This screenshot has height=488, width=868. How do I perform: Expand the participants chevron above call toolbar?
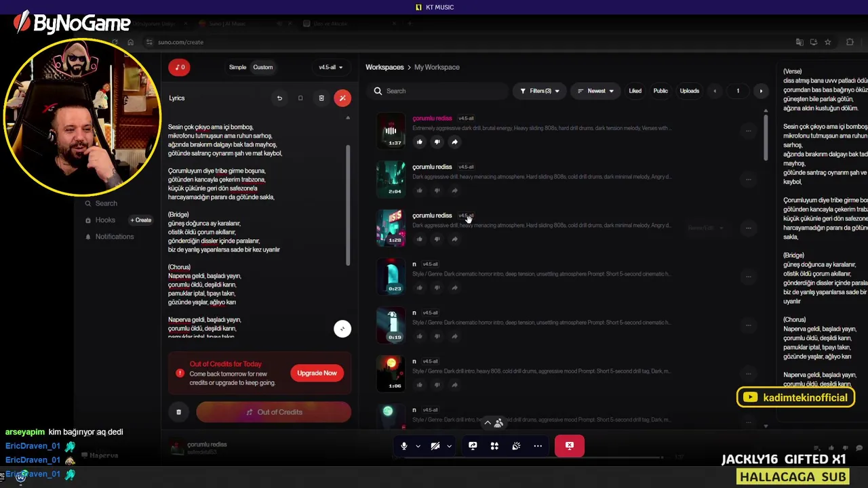tap(487, 422)
